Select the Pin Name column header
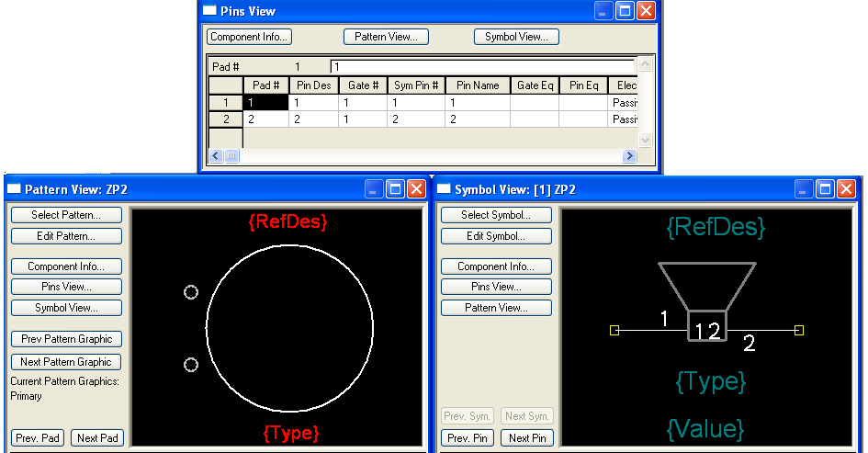Screen dimensions: 868x453 click(x=478, y=85)
